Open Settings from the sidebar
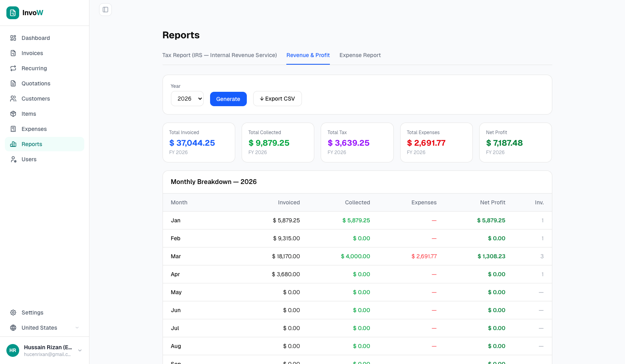This screenshot has width=625, height=364. (x=44, y=313)
